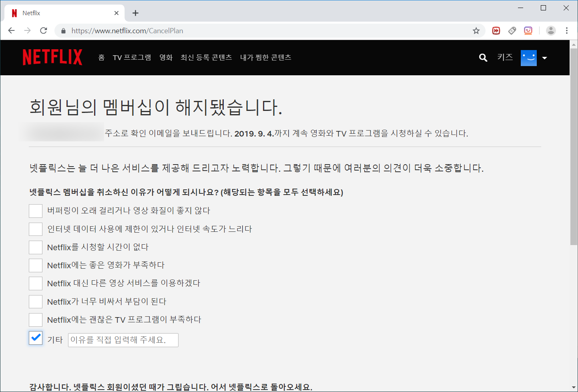Open TV 프로그램 navigation item
The height and width of the screenshot is (392, 578).
point(132,58)
